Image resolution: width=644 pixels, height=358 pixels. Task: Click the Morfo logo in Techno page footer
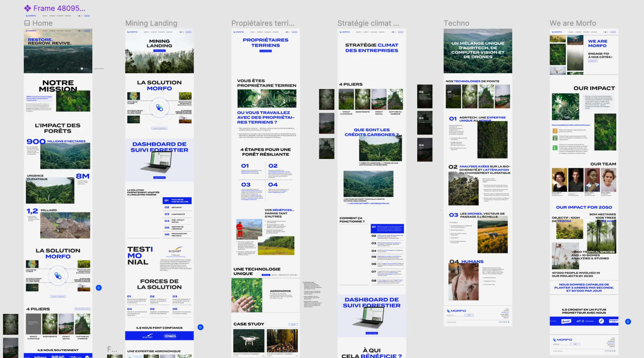pos(456,311)
